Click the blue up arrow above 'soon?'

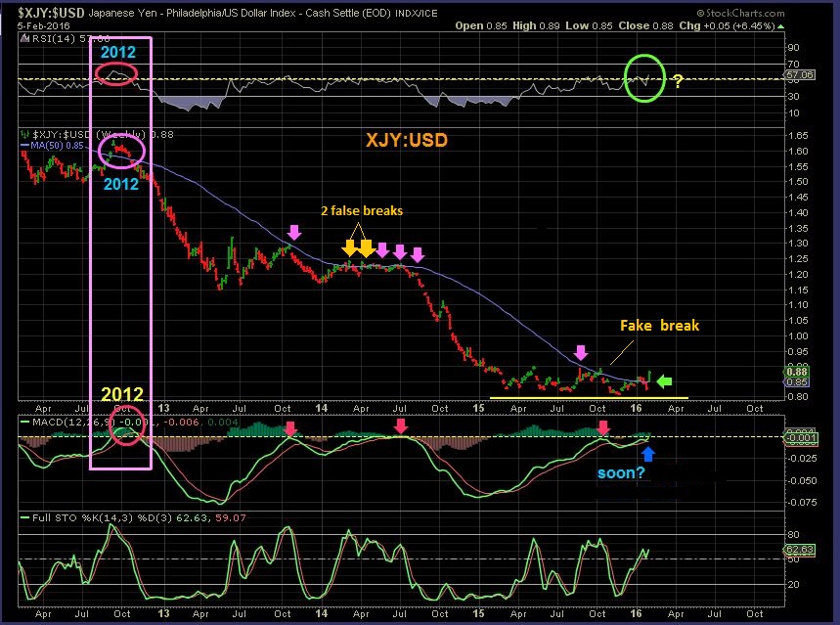pos(646,452)
